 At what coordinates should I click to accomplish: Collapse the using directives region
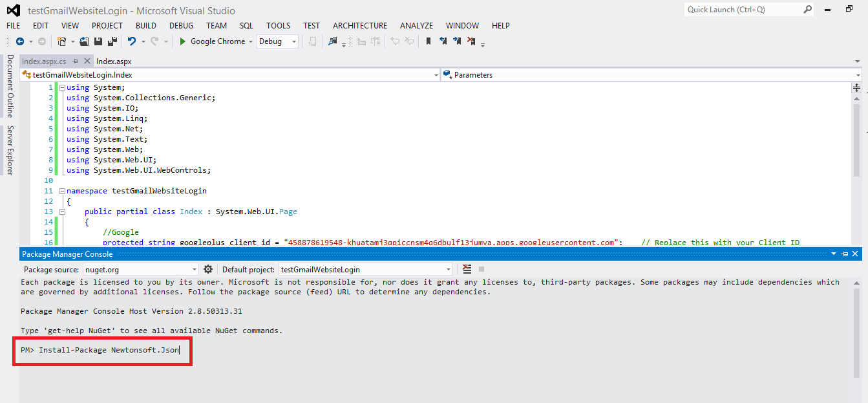(x=62, y=87)
